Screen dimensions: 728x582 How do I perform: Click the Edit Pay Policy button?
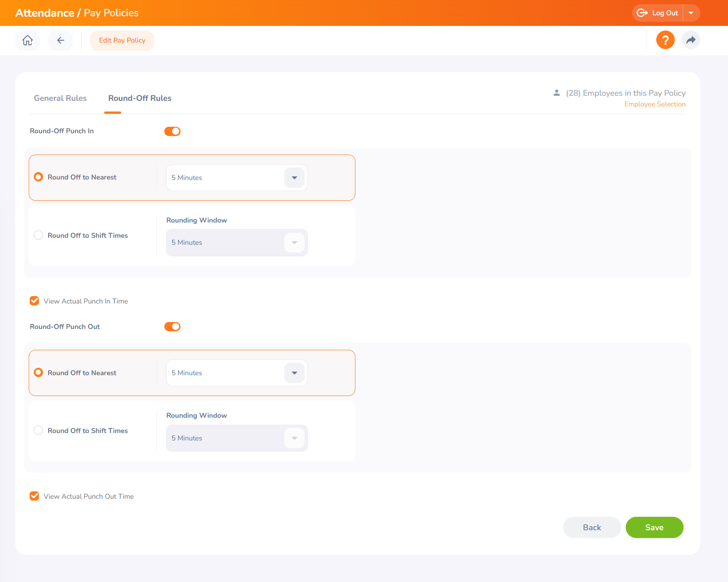pyautogui.click(x=122, y=41)
